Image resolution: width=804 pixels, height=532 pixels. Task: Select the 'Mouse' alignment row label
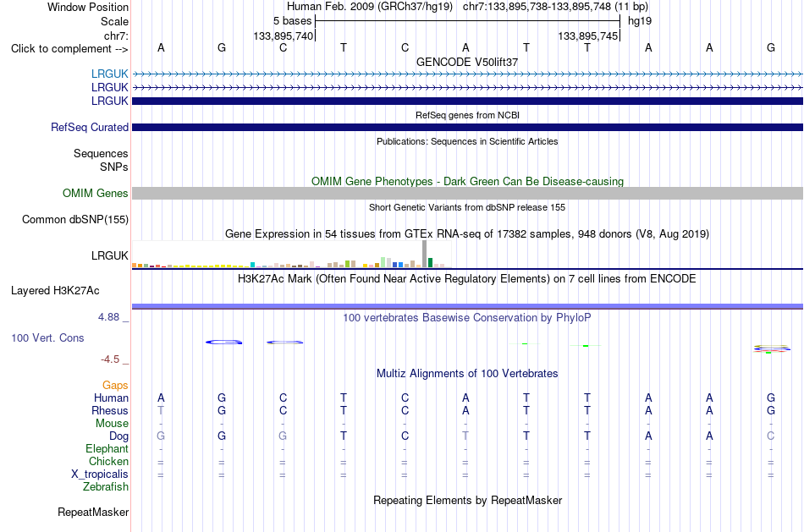coord(112,424)
